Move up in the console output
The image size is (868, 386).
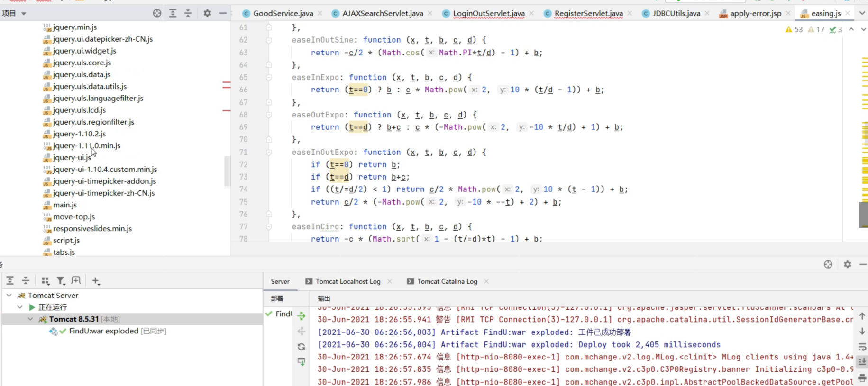[x=862, y=316]
